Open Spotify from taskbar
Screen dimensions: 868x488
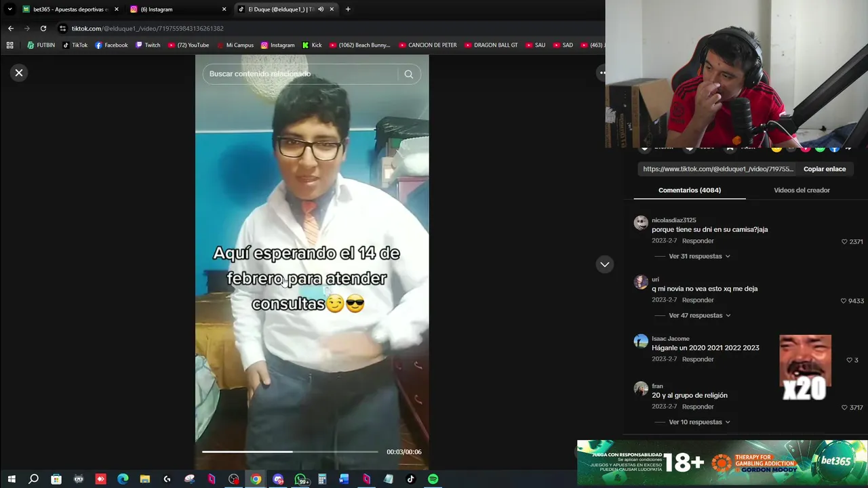(x=433, y=479)
